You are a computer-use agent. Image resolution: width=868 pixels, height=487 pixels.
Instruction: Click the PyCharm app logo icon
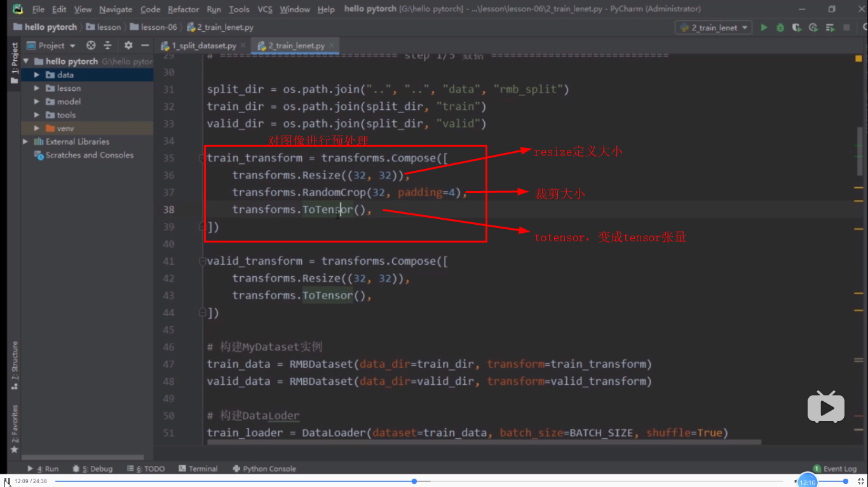coord(18,10)
